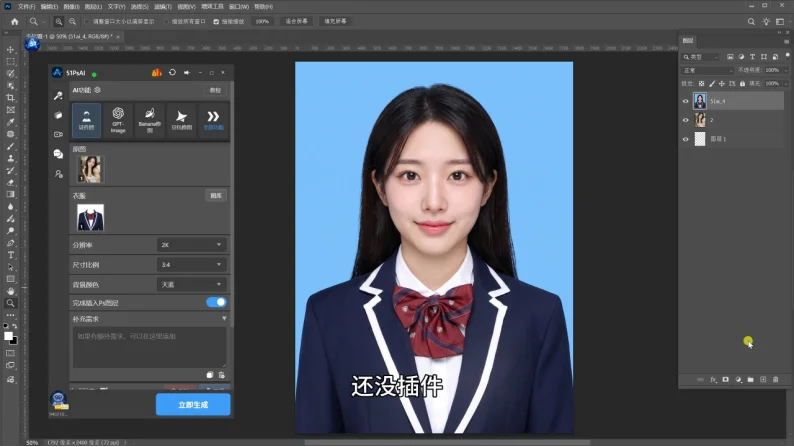794x447 pixels.
Task: Click the foreground color swatch in toolbar
Action: [x=8, y=336]
